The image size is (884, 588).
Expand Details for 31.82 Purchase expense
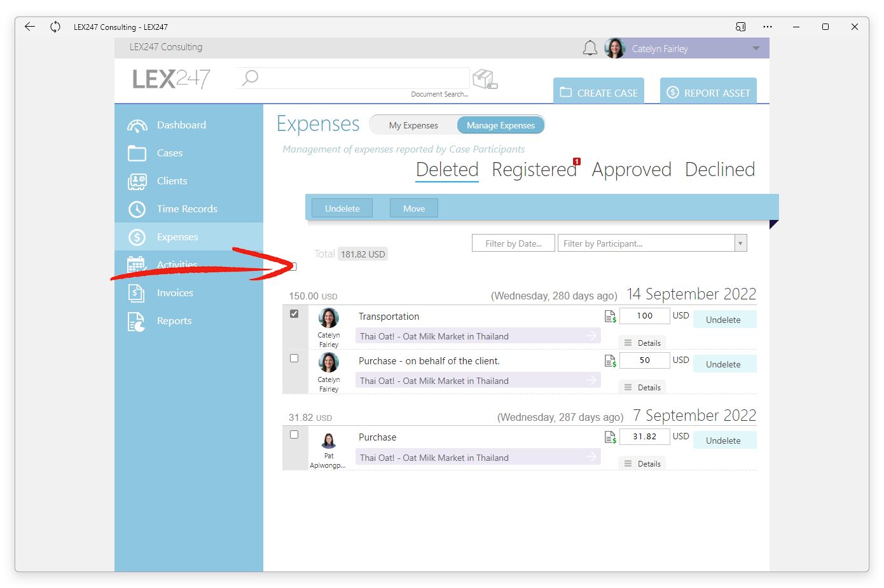coord(642,463)
